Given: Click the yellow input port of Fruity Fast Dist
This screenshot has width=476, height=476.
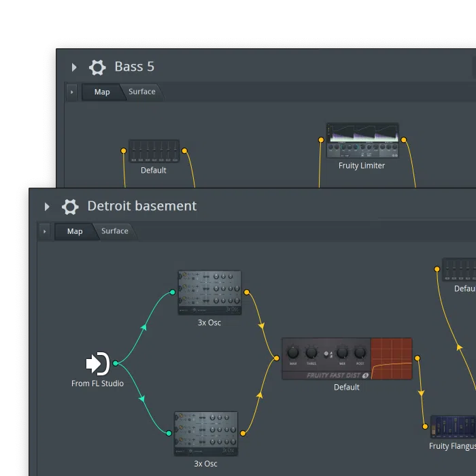Looking at the screenshot, I should 277,358.
